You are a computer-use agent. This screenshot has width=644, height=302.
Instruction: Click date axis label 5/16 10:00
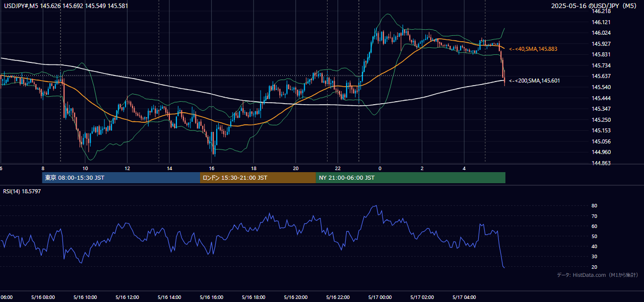pyautogui.click(x=85, y=297)
